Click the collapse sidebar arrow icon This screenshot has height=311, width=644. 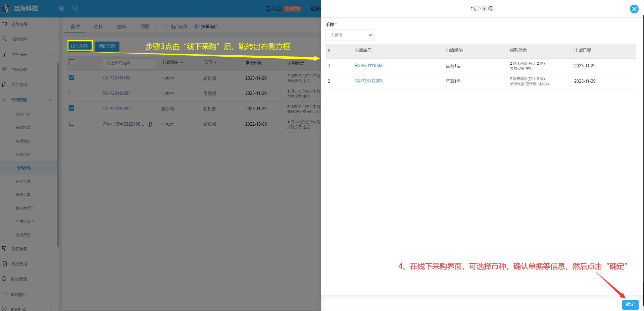tap(61, 9)
